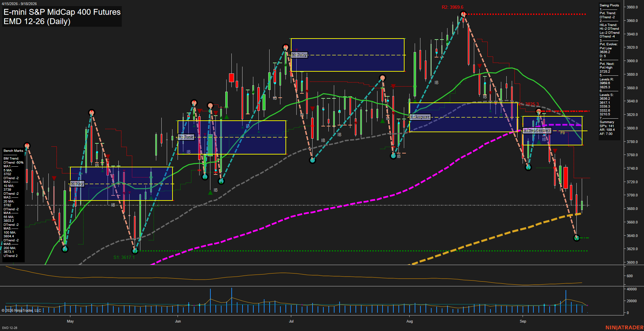644x331 pixels.
Task: Click the E-mini S&P MidCap 400 Futures title
Action: point(62,12)
